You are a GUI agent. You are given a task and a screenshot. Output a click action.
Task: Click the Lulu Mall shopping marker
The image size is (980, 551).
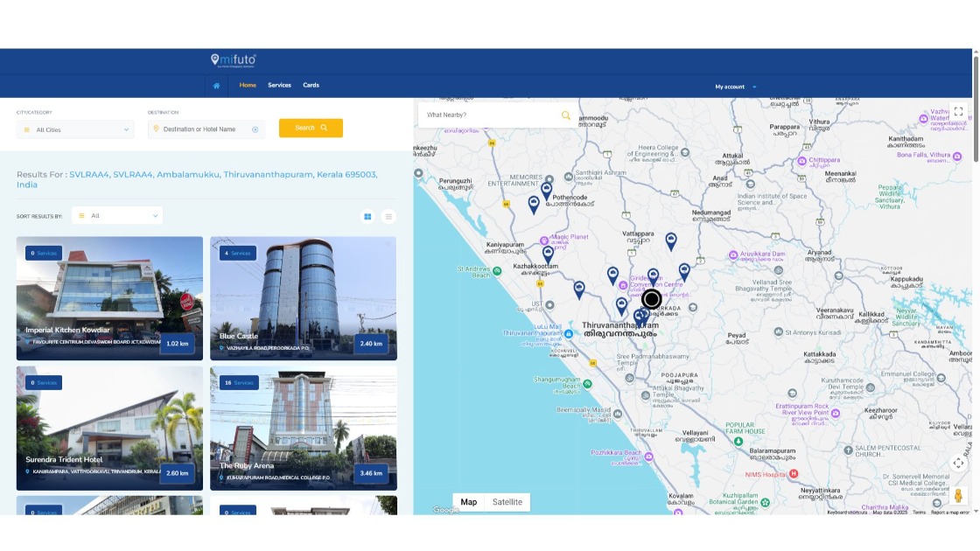[569, 334]
